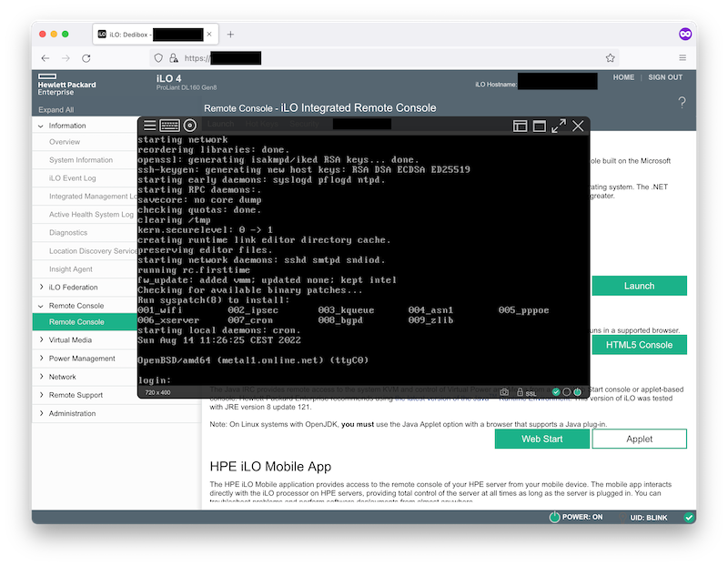Click the console green health check icon
Screen dimensions: 728x566
[x=556, y=392]
